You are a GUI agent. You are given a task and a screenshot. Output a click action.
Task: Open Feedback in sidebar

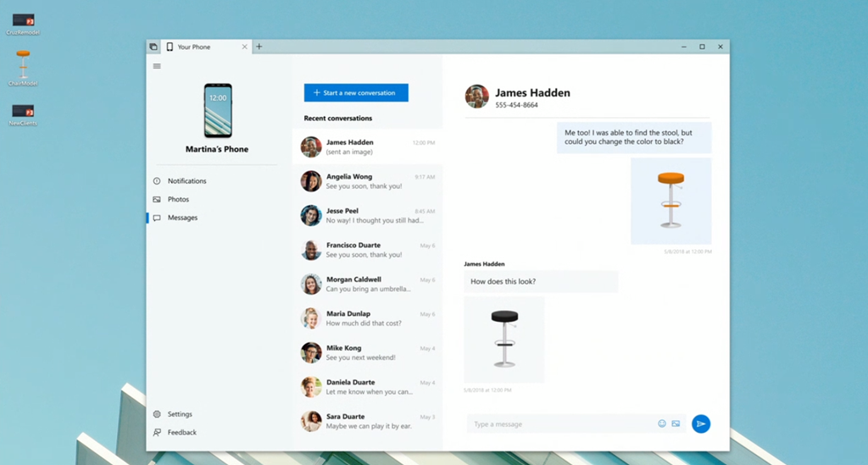pyautogui.click(x=181, y=432)
